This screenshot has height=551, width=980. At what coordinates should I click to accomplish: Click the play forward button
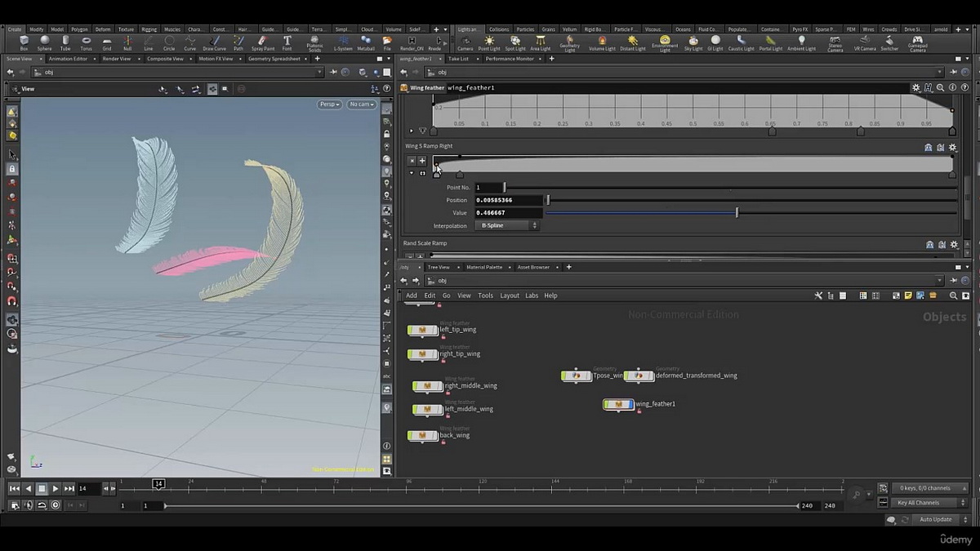click(x=56, y=488)
